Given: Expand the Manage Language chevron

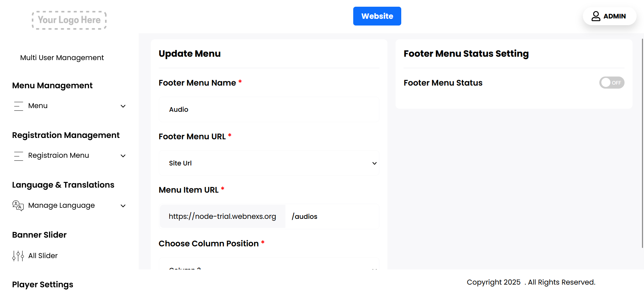Looking at the screenshot, I should pyautogui.click(x=123, y=206).
